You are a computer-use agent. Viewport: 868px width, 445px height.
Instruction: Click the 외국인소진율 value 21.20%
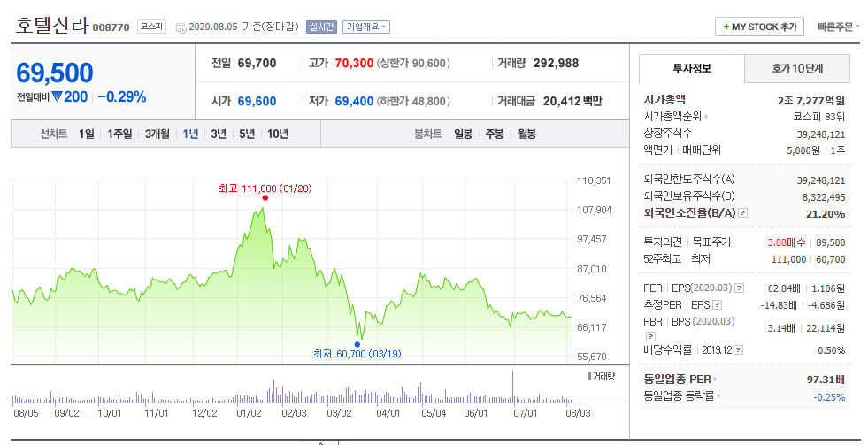826,213
